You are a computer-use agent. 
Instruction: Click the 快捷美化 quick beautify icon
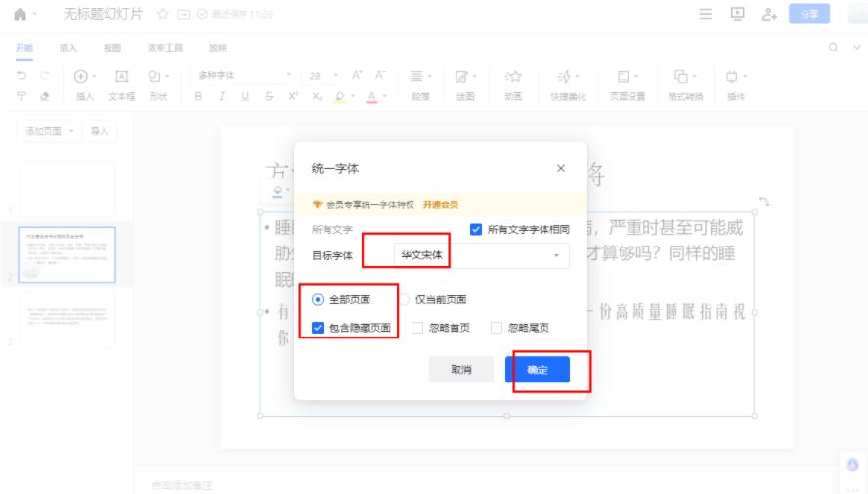[x=564, y=77]
